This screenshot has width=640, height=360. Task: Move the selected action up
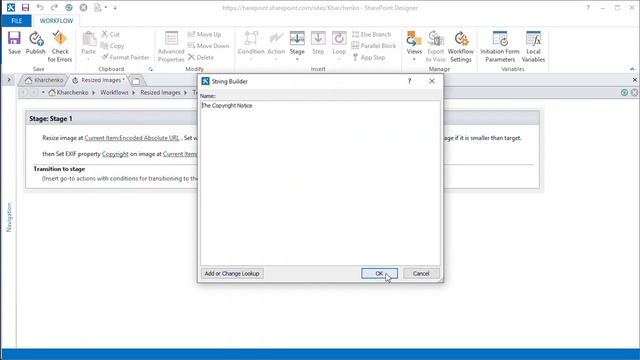click(204, 34)
